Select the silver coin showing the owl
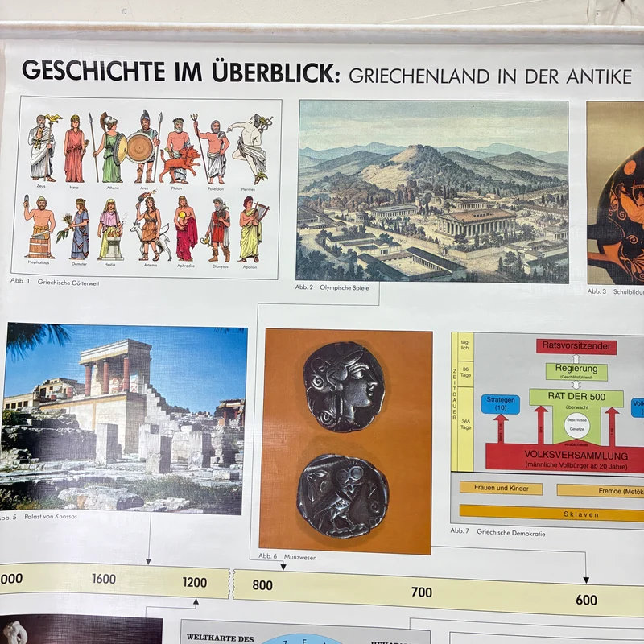 tap(342, 496)
